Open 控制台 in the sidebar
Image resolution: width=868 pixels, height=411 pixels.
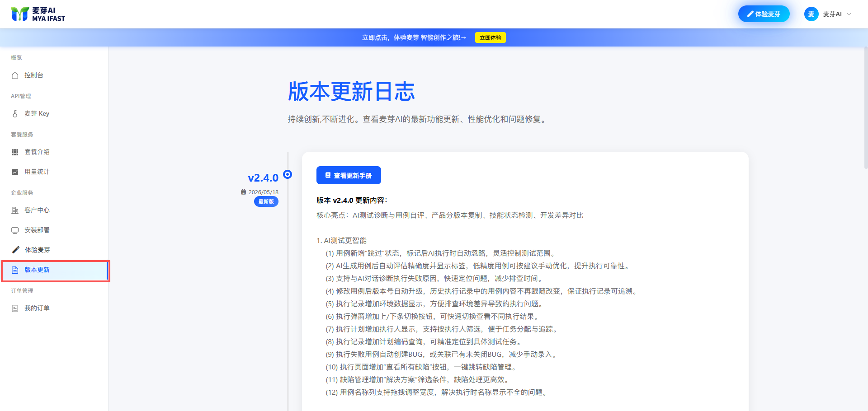click(x=54, y=75)
